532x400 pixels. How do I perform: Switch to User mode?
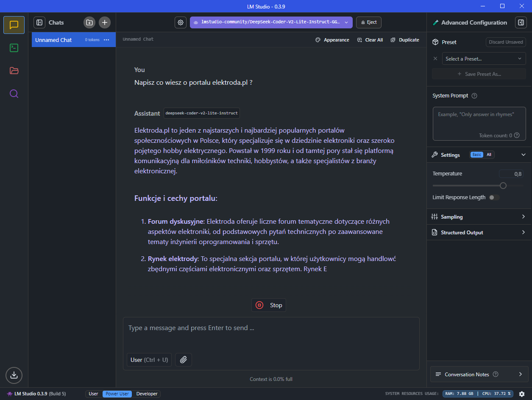(94, 394)
